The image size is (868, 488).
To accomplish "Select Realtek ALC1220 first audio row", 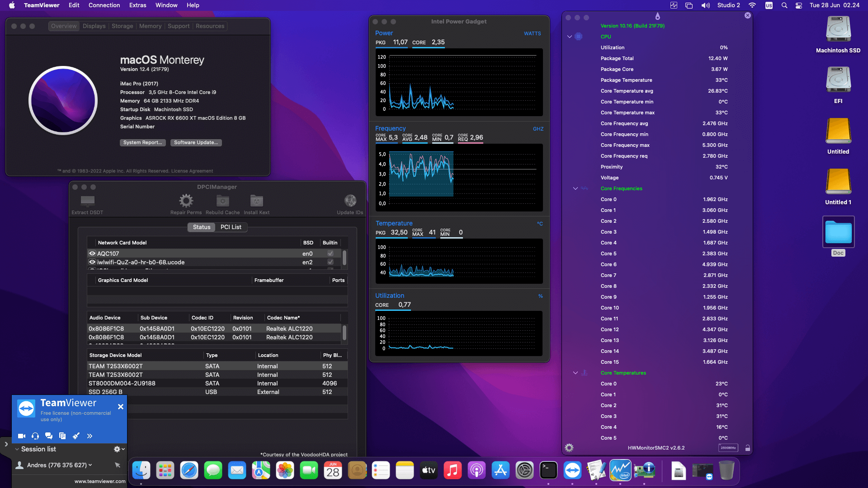I will (214, 328).
